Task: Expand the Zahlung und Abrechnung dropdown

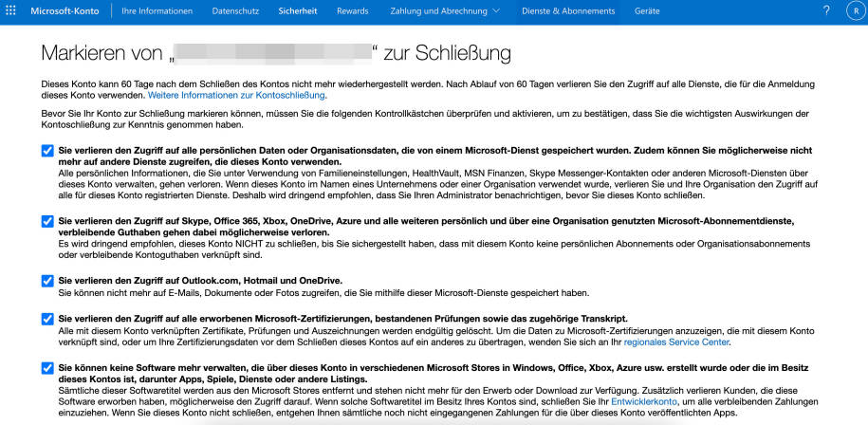Action: click(445, 11)
